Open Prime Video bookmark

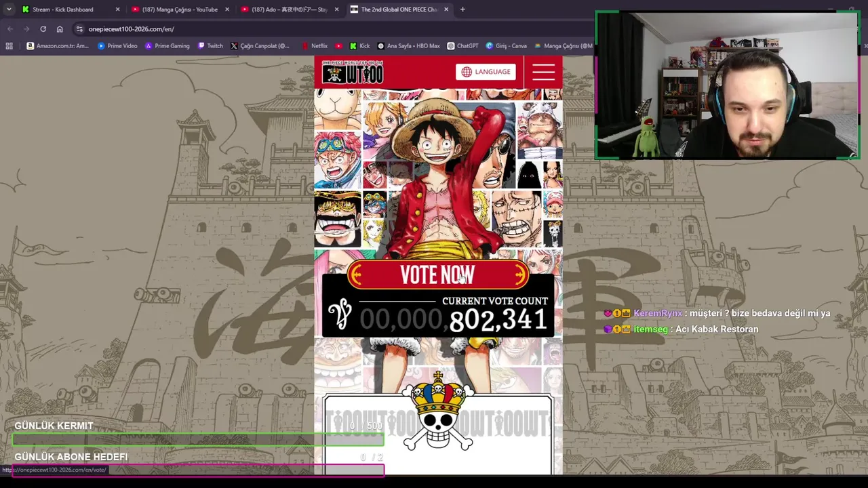117,46
